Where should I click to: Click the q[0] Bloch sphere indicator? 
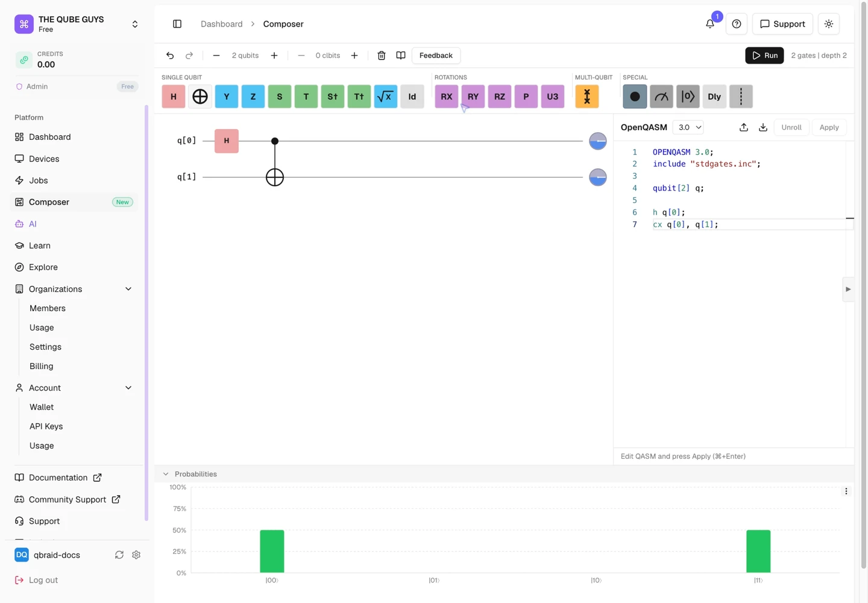coord(598,141)
